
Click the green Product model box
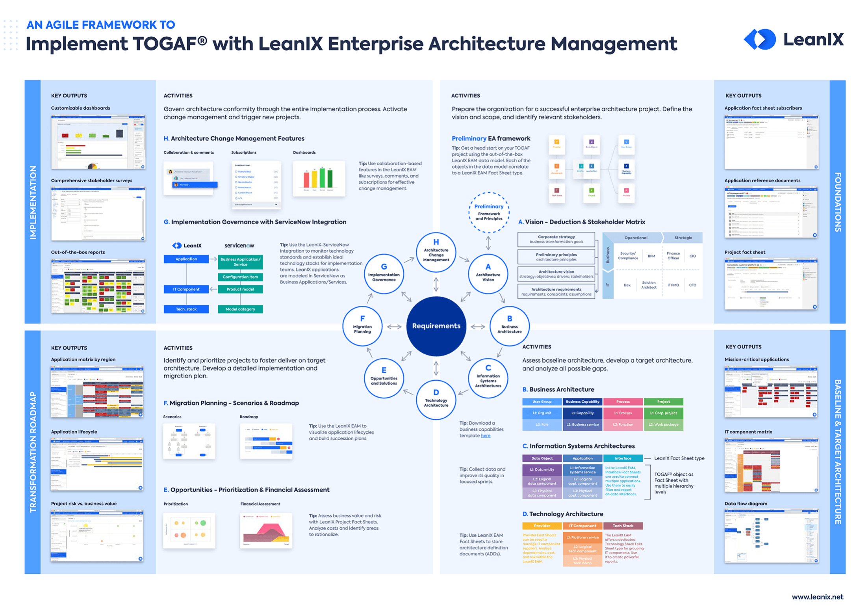tap(240, 289)
